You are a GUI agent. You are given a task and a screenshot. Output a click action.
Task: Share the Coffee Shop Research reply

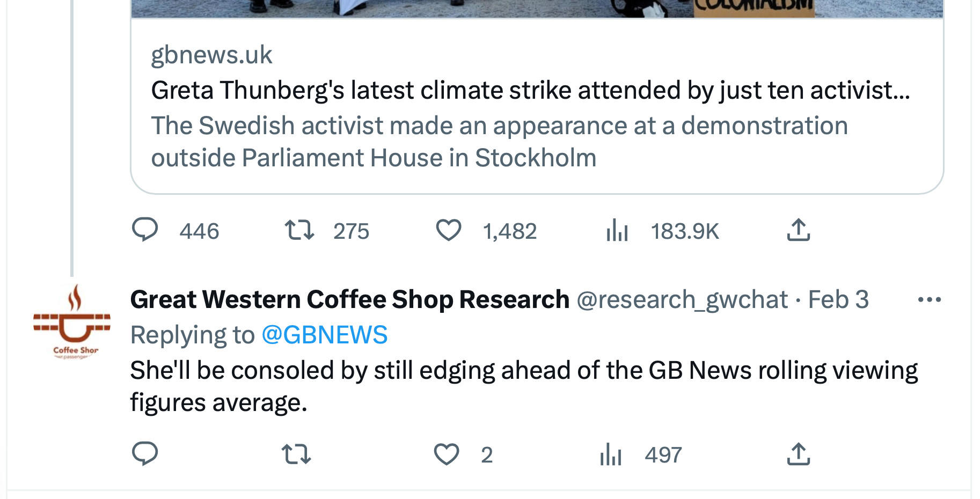tap(798, 454)
